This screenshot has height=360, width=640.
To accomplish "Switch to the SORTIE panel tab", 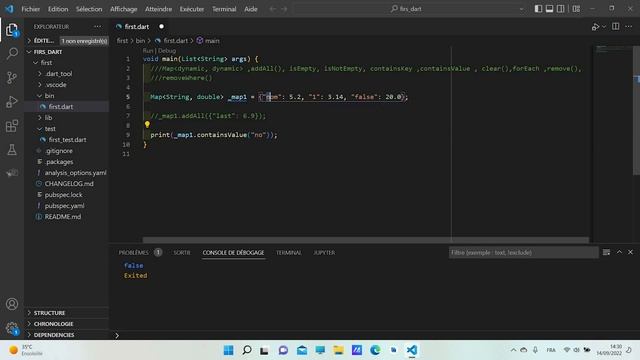I will pyautogui.click(x=182, y=253).
